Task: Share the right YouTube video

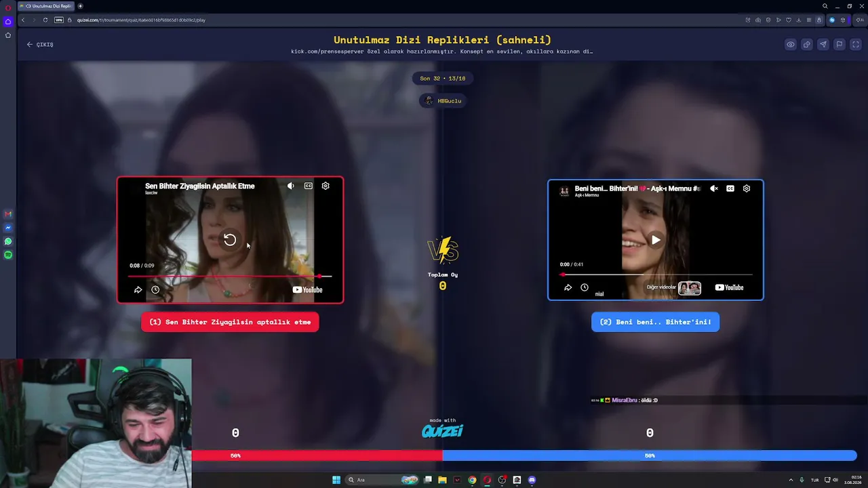Action: tap(568, 287)
